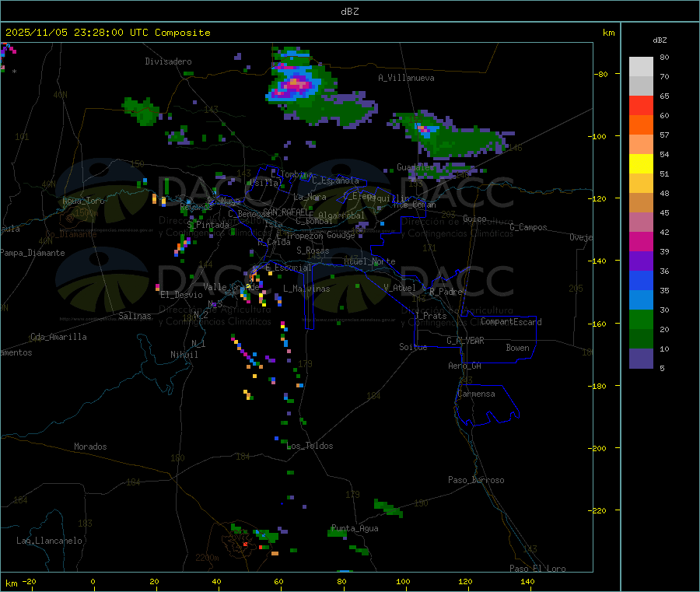700x592 pixels.
Task: Click the 100 km horizontal axis tick
Action: point(403,581)
